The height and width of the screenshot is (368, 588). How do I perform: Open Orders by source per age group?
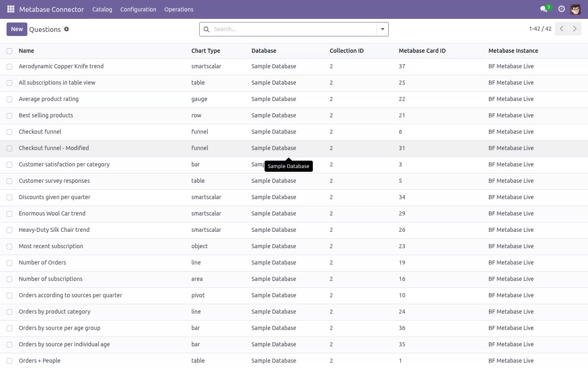pos(59,328)
